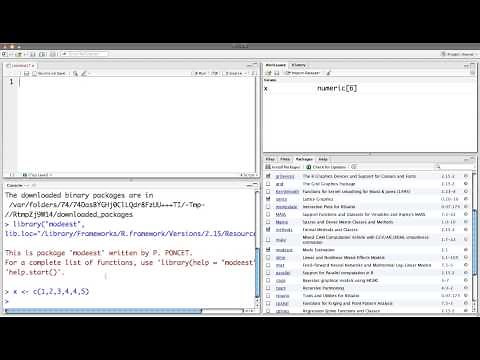Remove KernSmooth package via its row's remove icon
This screenshot has height=360, width=480.
[466, 191]
